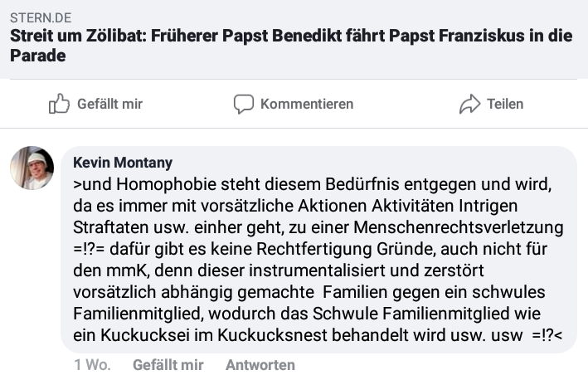The height and width of the screenshot is (375, 588).
Task: Click the word 'Parade' in the headline
Action: coord(38,56)
